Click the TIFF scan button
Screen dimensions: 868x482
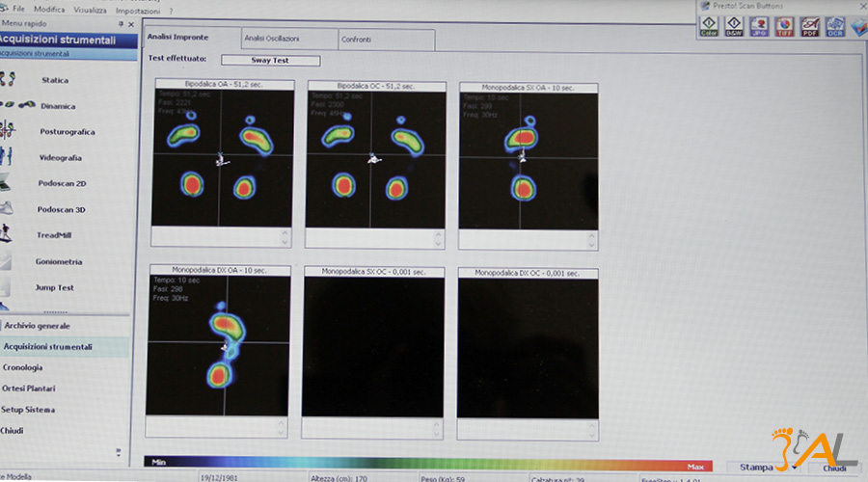coord(784,27)
